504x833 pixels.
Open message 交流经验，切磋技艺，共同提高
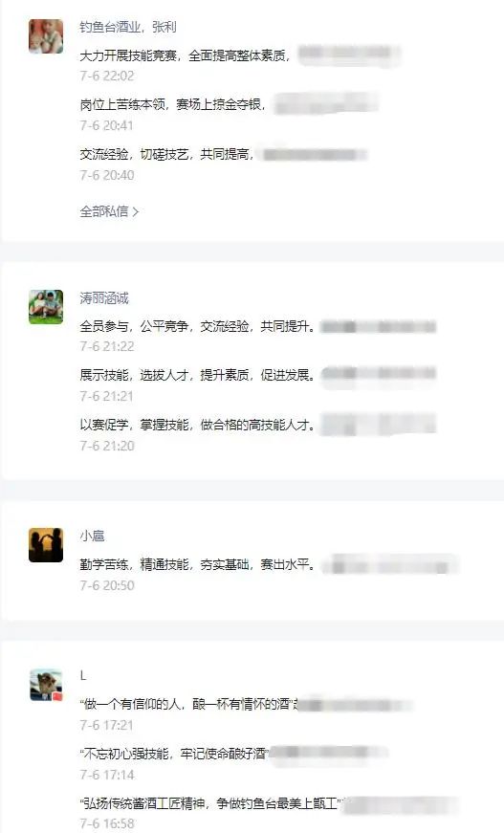click(x=166, y=154)
